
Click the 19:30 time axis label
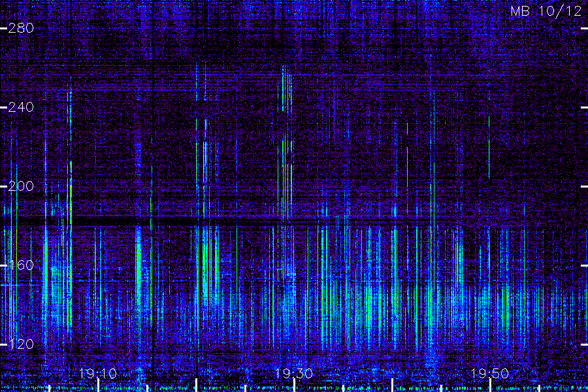pyautogui.click(x=294, y=374)
